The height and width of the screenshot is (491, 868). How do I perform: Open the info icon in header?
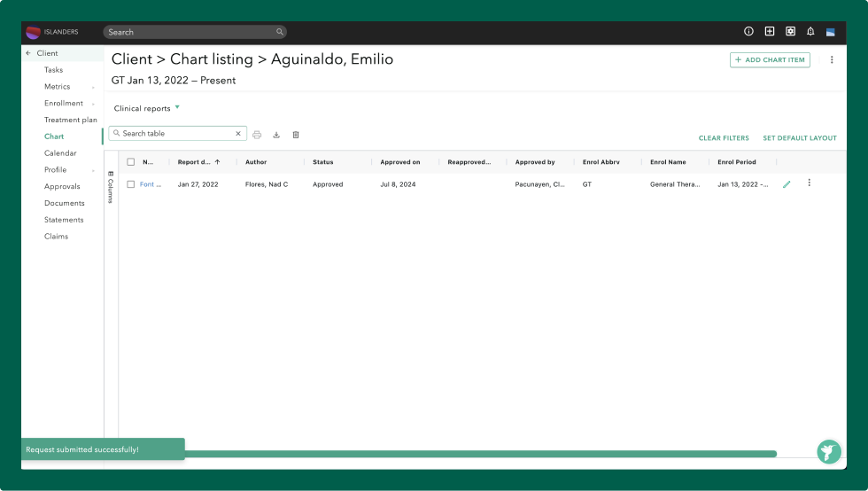pos(748,32)
